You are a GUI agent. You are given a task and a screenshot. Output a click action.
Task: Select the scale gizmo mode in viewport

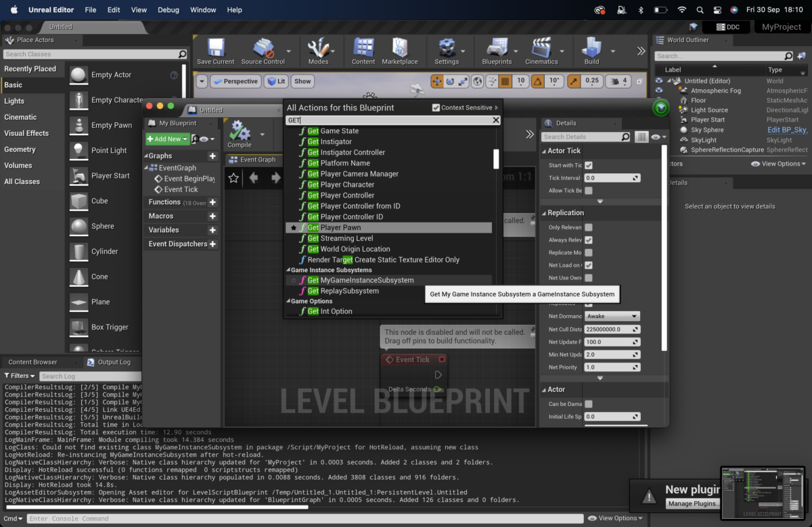click(463, 81)
